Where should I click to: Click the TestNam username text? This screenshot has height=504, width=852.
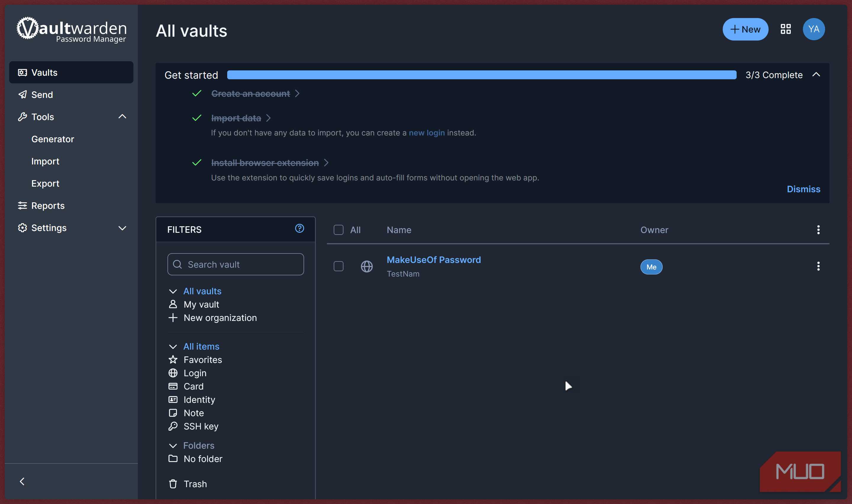[x=403, y=274]
